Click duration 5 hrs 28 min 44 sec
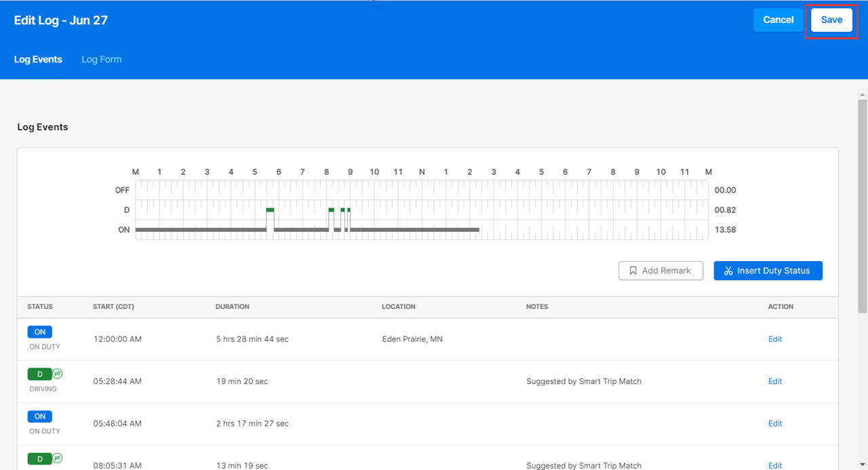 pos(252,339)
